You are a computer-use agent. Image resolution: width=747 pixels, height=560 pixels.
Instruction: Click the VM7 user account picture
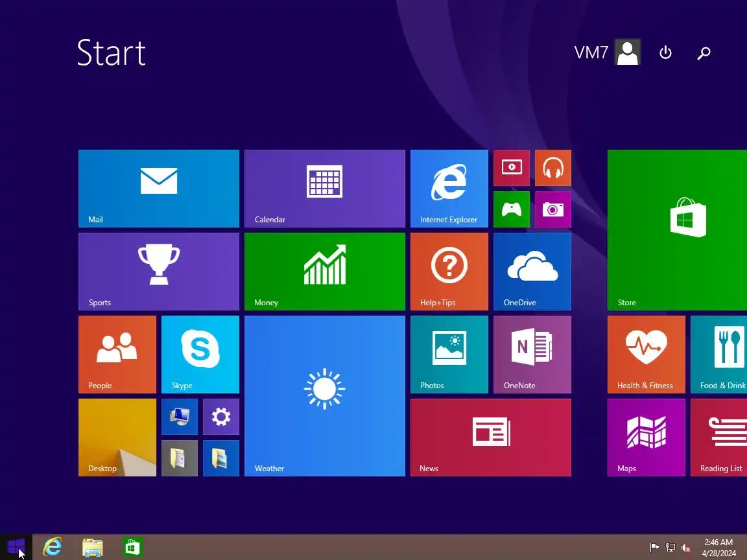point(628,52)
